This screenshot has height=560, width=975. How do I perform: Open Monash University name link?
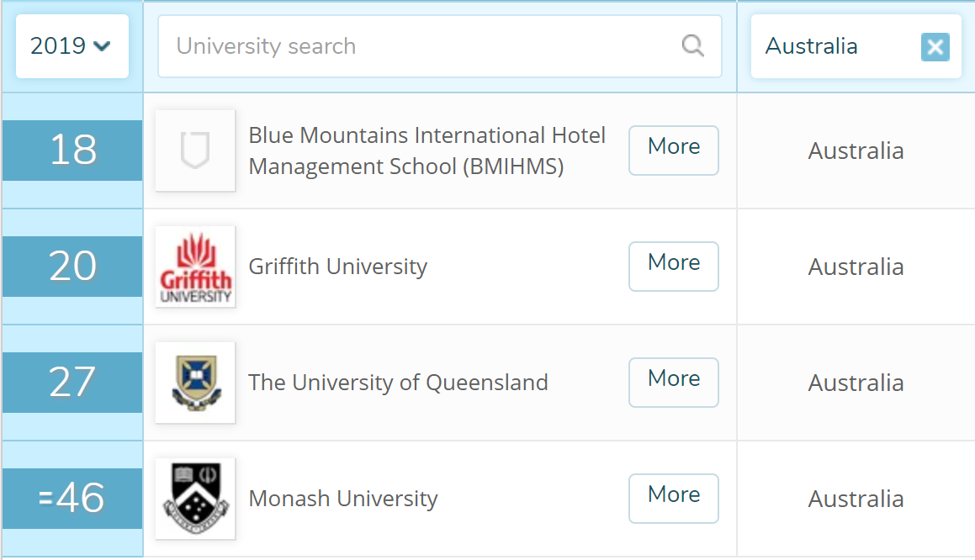[x=343, y=499]
